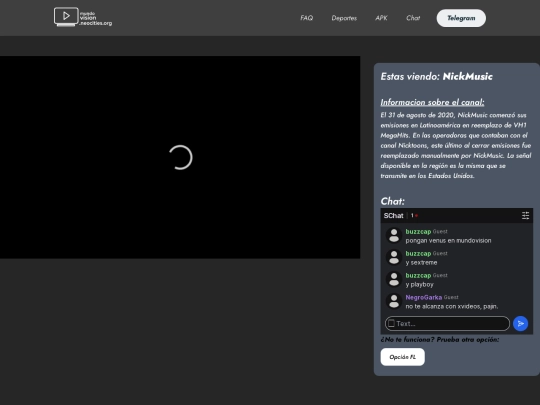Open the FAQ page
The height and width of the screenshot is (405, 540).
(x=307, y=18)
